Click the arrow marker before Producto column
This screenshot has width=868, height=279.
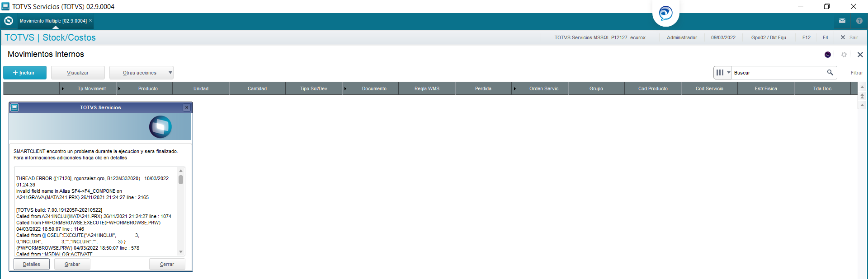119,88
